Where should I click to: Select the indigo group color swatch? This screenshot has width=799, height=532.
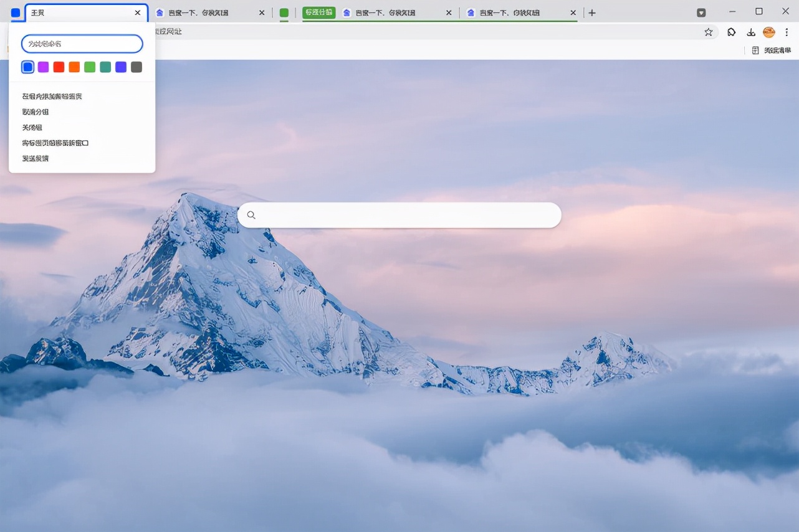[121, 67]
